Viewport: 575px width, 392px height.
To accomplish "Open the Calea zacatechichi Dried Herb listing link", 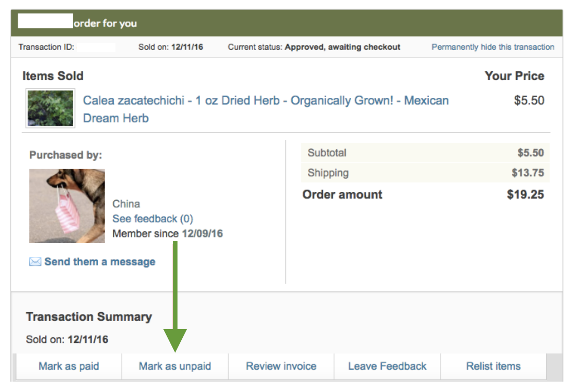I will coord(266,109).
